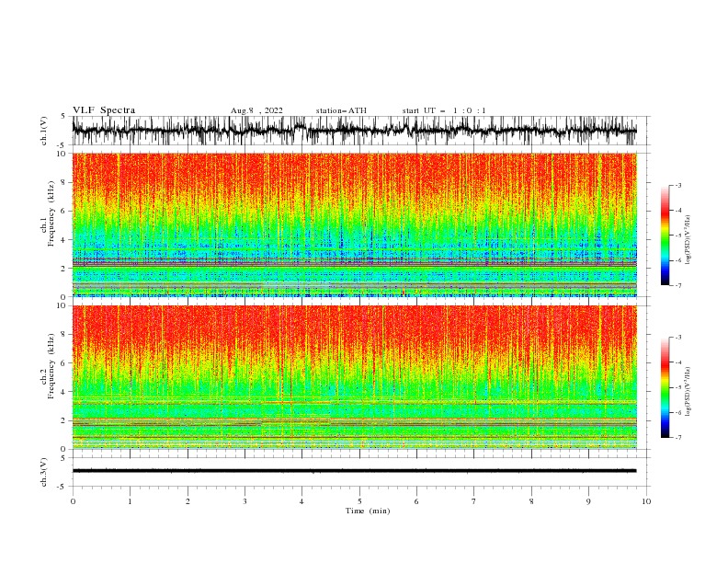This screenshot has height=563, width=728.
Task: Click the "2" tick on the time axis
Action: [188, 501]
